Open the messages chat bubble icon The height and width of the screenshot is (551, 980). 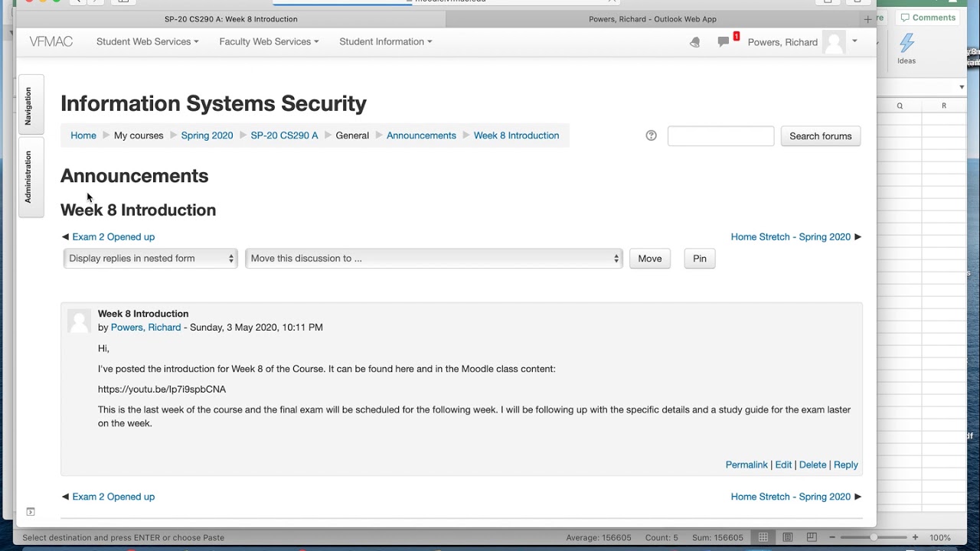724,42
